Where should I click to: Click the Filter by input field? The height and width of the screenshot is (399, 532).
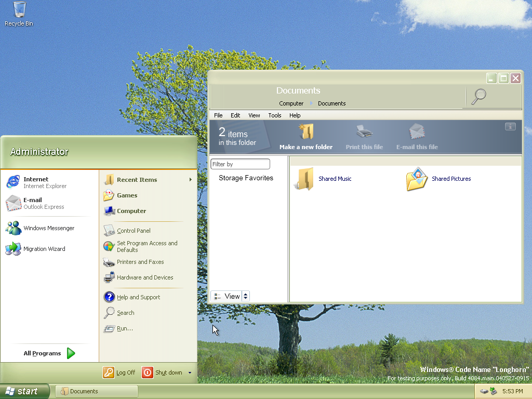[x=240, y=164]
